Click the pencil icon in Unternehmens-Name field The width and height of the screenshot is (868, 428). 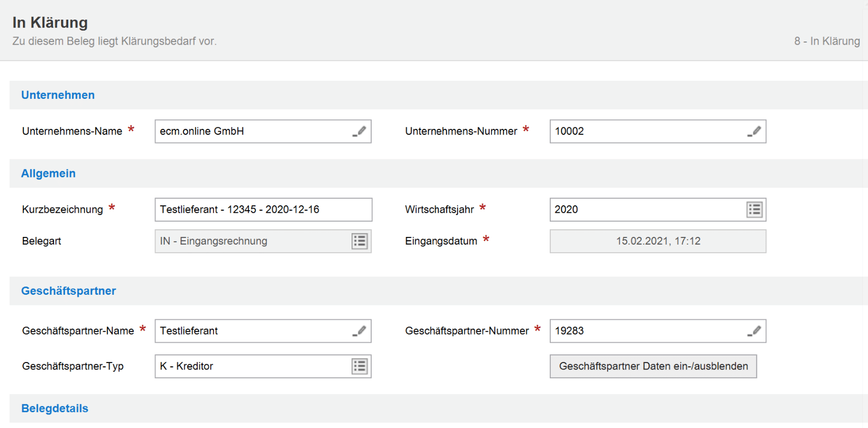point(359,132)
